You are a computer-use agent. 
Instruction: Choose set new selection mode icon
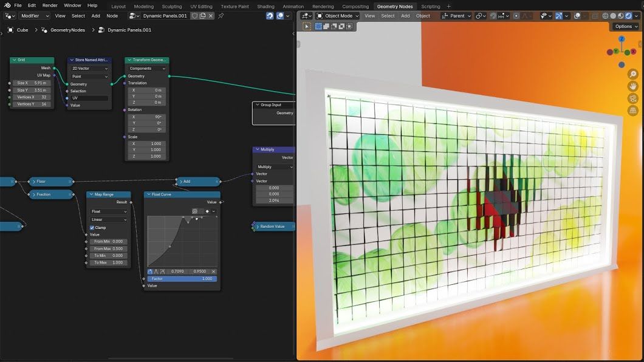[x=318, y=26]
